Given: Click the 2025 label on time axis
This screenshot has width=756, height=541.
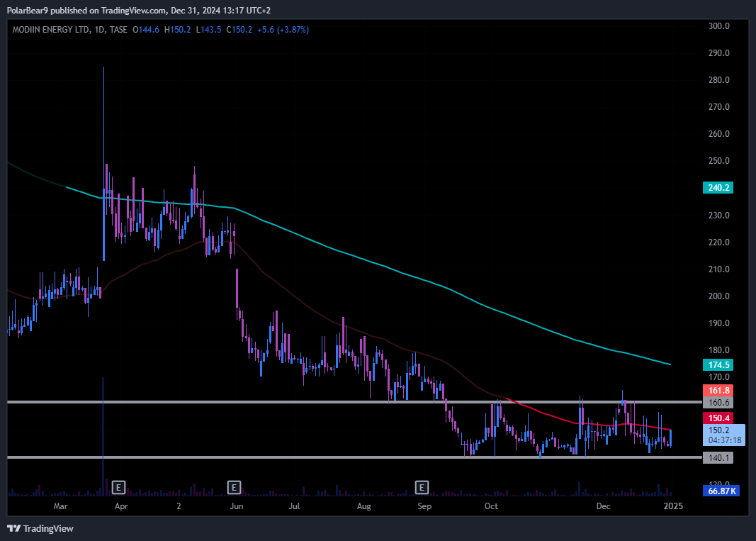Looking at the screenshot, I should pyautogui.click(x=672, y=507).
